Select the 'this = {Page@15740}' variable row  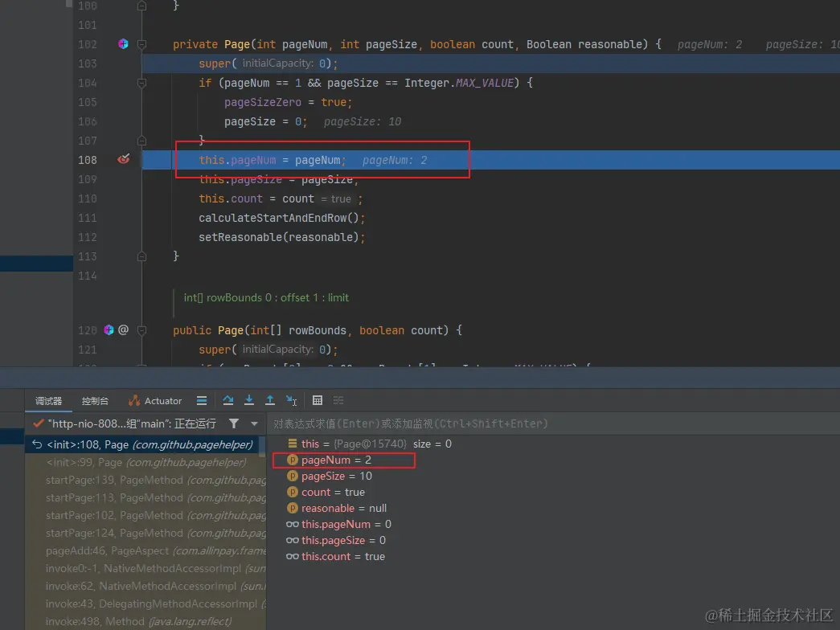click(553, 444)
